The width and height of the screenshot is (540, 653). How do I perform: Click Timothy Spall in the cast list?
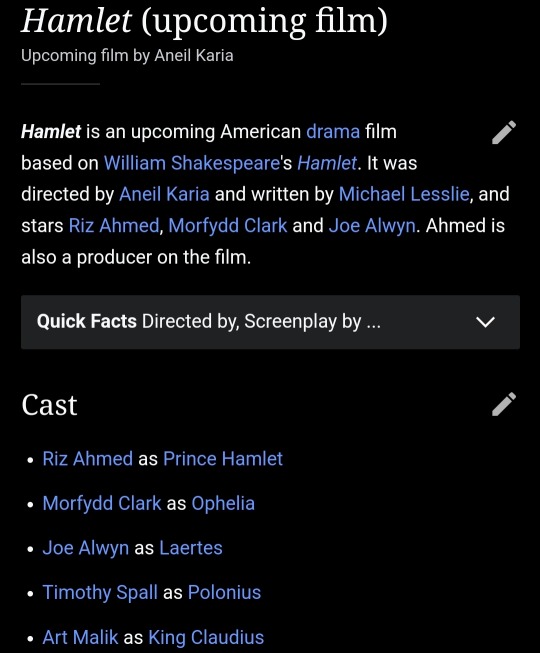100,593
